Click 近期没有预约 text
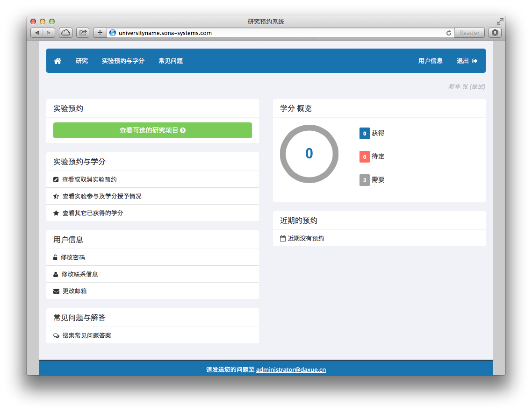Image resolution: width=532 pixels, height=412 pixels. click(306, 238)
